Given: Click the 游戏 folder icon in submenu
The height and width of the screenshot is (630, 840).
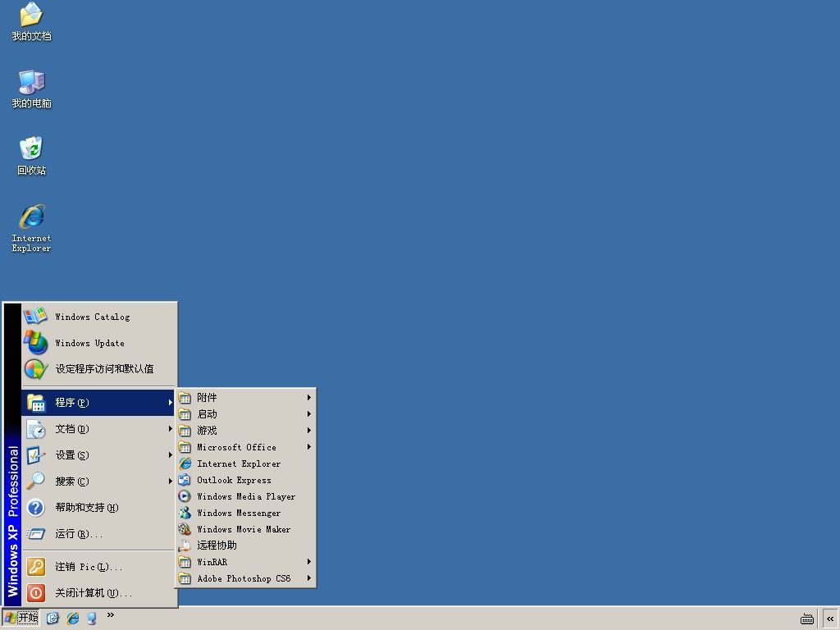Looking at the screenshot, I should (x=185, y=430).
